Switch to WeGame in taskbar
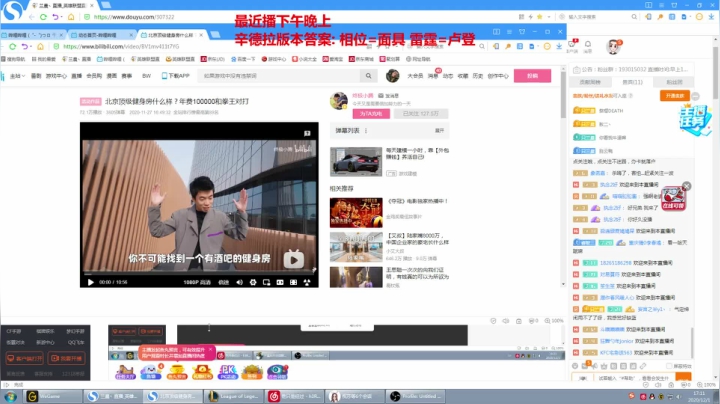 (52, 396)
